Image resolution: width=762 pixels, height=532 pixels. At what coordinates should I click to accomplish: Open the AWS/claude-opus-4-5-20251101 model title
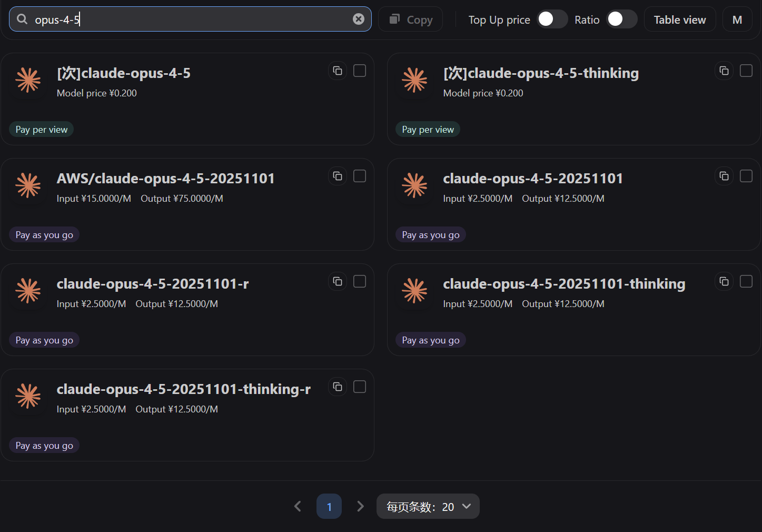pos(166,179)
